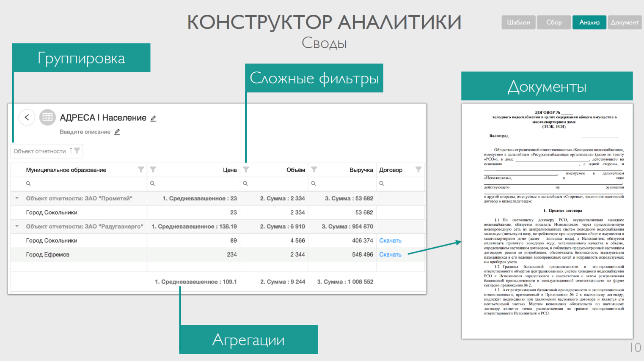This screenshot has height=361, width=644.
Task: Click group summary Сумма : 6 910
Action: (283, 227)
